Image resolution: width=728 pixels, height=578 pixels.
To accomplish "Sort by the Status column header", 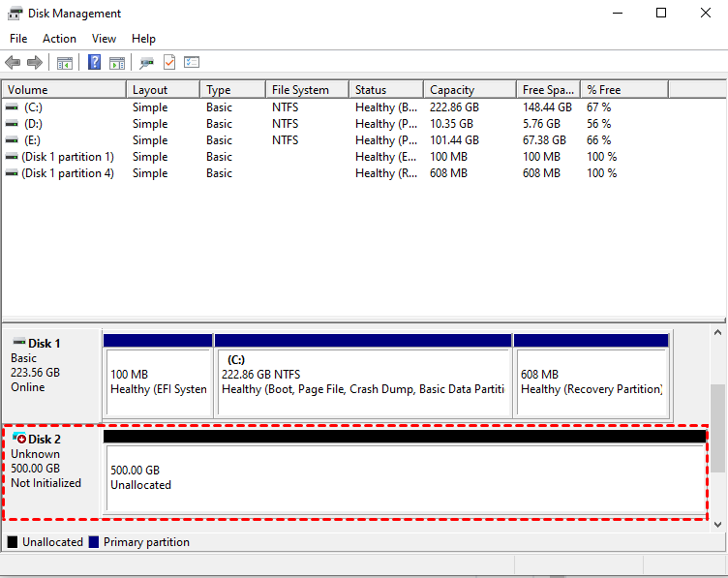I will click(386, 90).
